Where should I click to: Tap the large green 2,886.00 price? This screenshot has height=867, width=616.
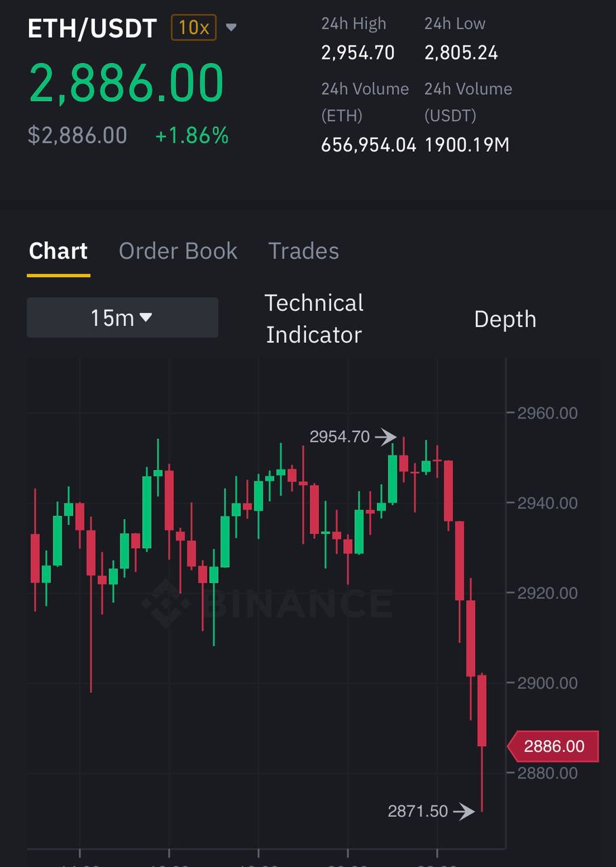[126, 84]
